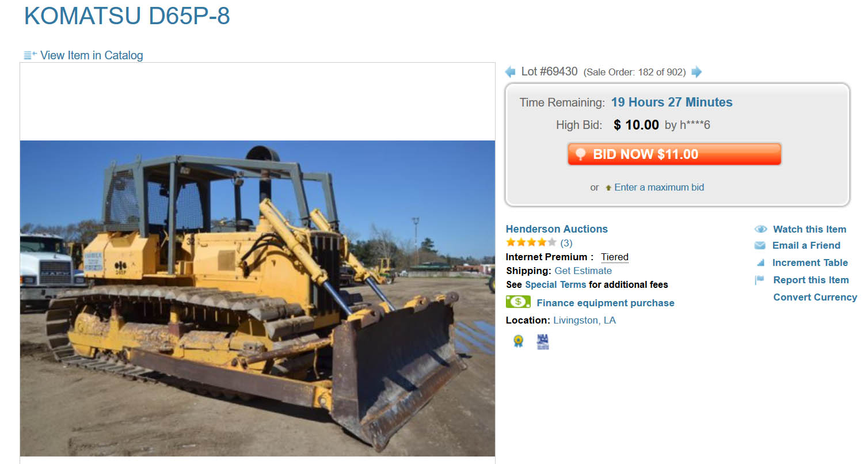Screen dimensions: 868x464
Task: Click the flag icon to report item
Action: (760, 280)
